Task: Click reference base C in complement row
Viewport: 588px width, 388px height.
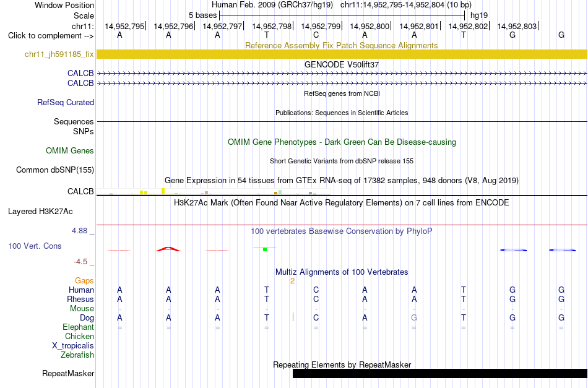Action: click(316, 35)
